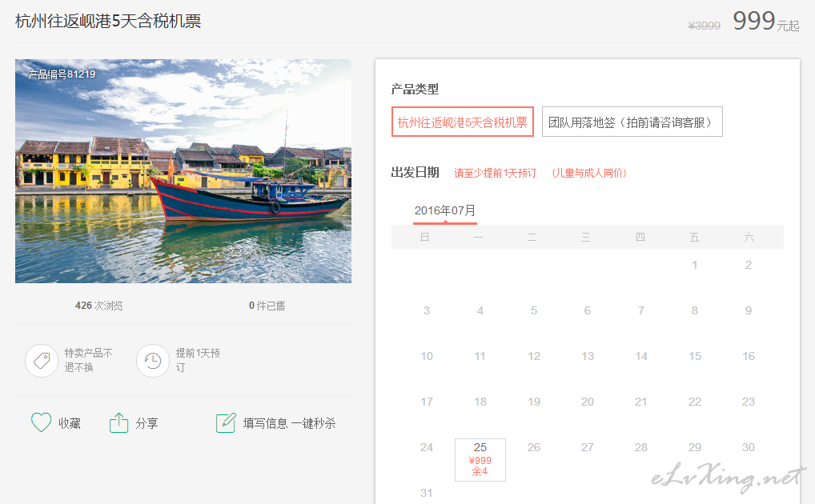This screenshot has width=815, height=504.
Task: Click the 日 weekday column header
Action: [x=424, y=238]
